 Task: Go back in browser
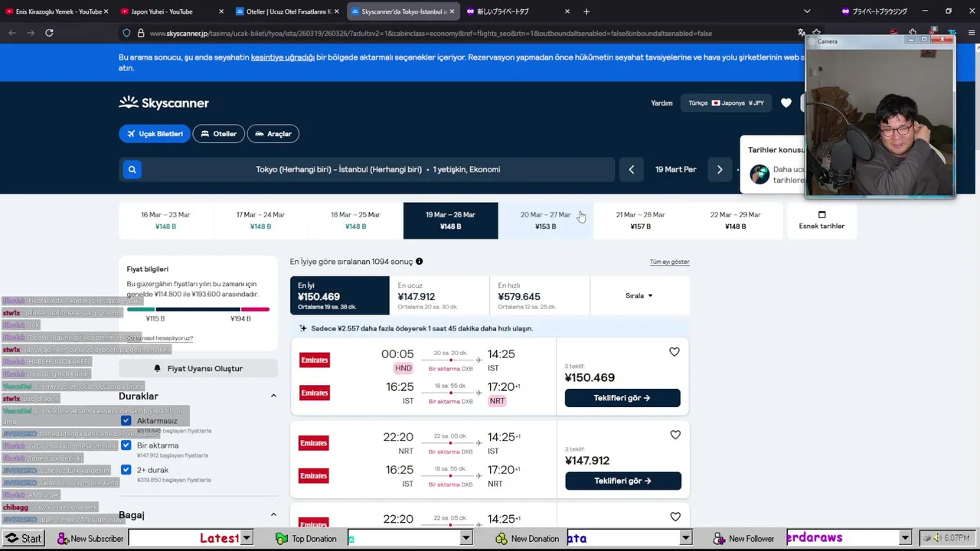point(12,33)
